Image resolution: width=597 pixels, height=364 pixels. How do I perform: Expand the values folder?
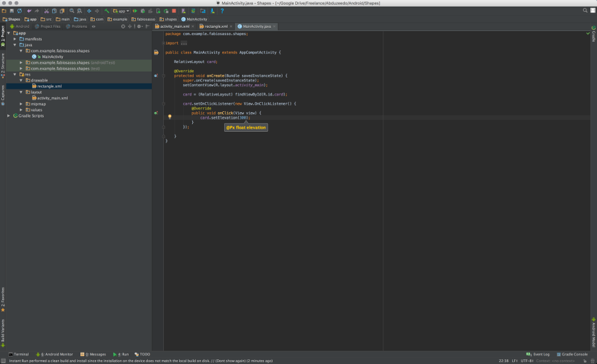pyautogui.click(x=21, y=109)
